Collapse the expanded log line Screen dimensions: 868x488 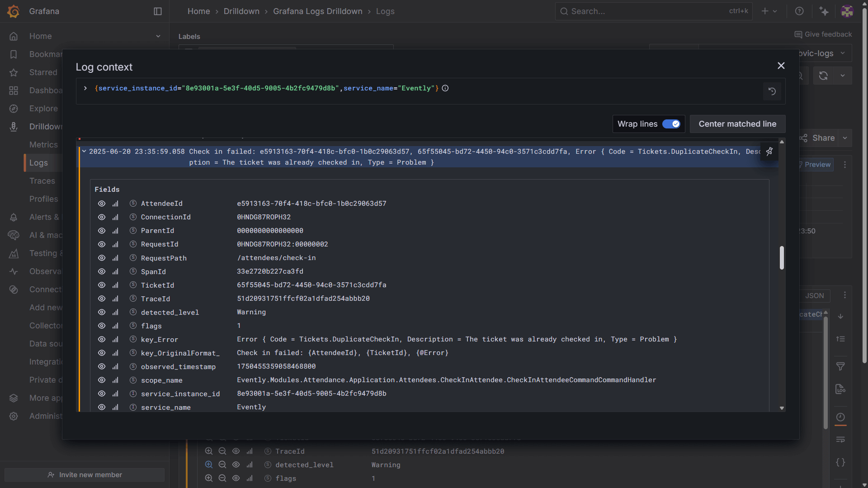coord(84,152)
